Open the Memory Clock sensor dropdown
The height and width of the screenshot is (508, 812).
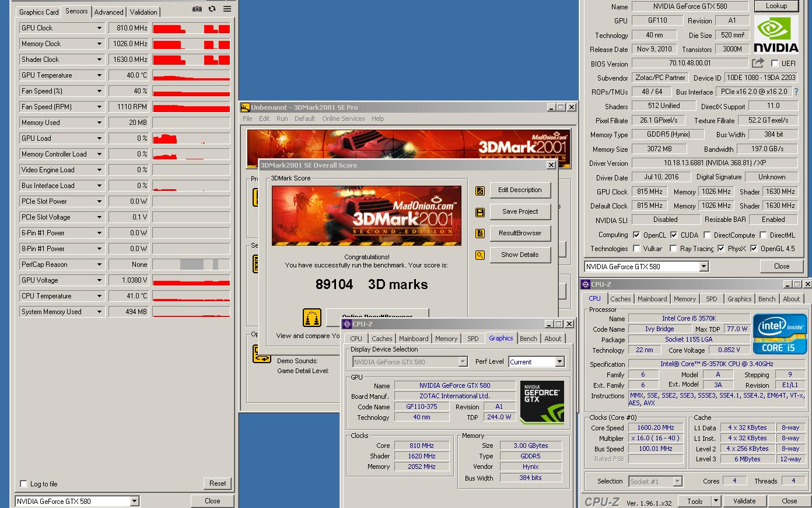pos(99,44)
